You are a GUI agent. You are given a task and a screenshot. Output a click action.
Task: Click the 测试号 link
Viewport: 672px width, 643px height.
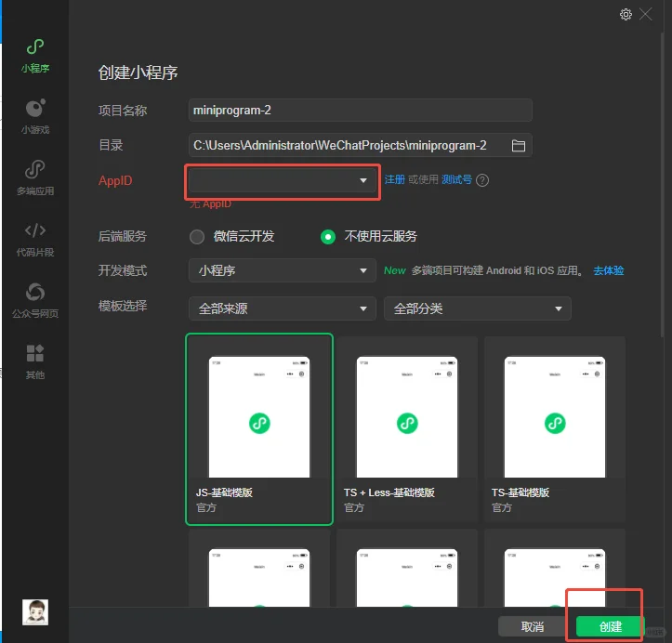(x=457, y=179)
